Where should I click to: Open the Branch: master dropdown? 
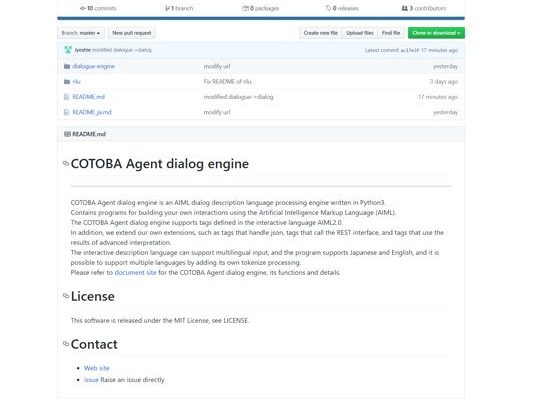coord(81,33)
